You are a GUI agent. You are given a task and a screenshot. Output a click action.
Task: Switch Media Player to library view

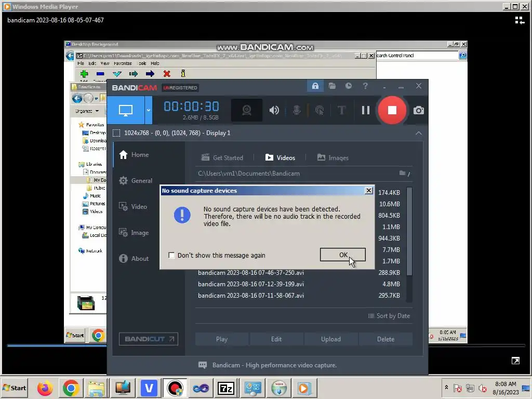tap(520, 20)
